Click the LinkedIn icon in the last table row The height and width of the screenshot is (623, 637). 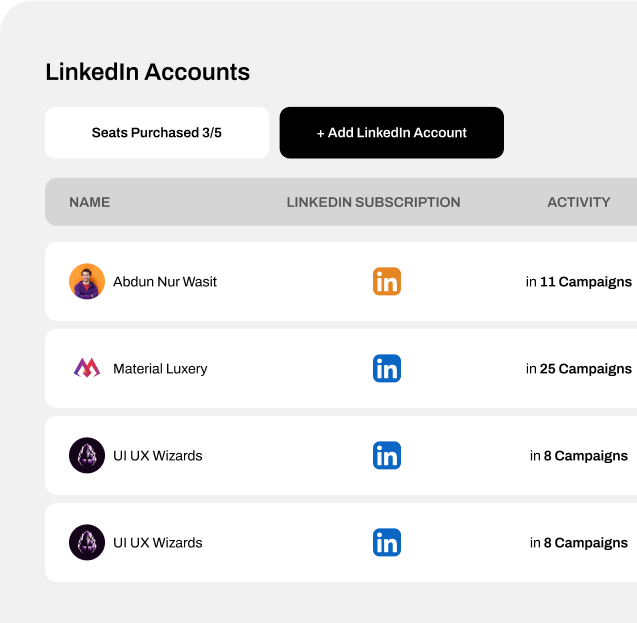pyautogui.click(x=387, y=542)
